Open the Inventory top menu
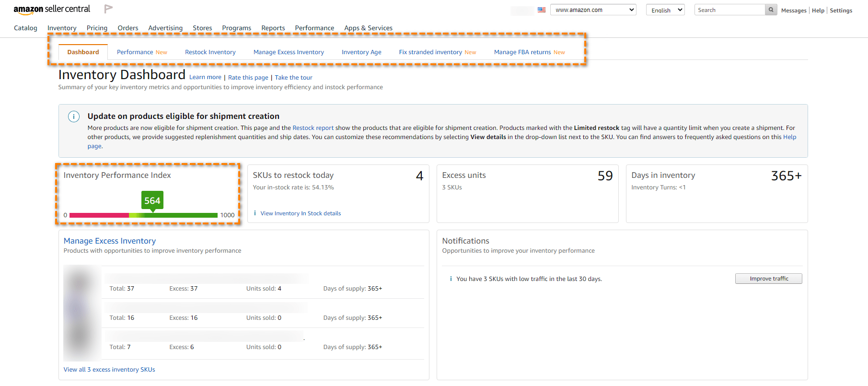 coord(62,28)
